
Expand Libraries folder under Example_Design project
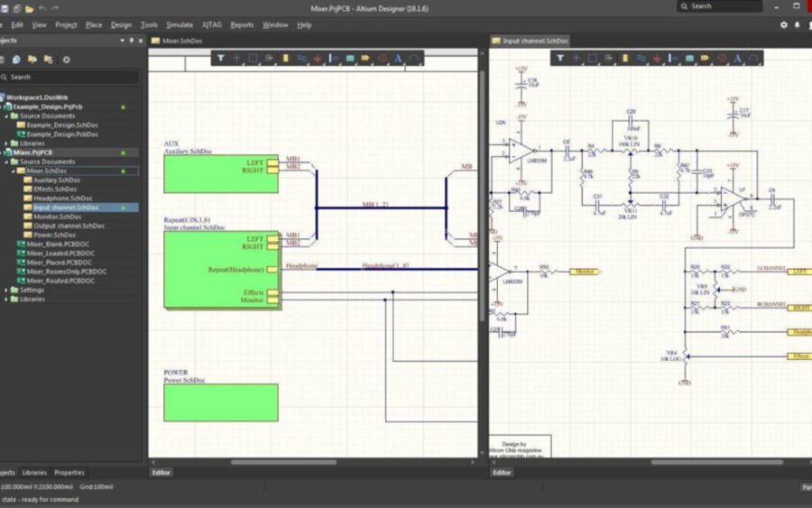(x=6, y=143)
